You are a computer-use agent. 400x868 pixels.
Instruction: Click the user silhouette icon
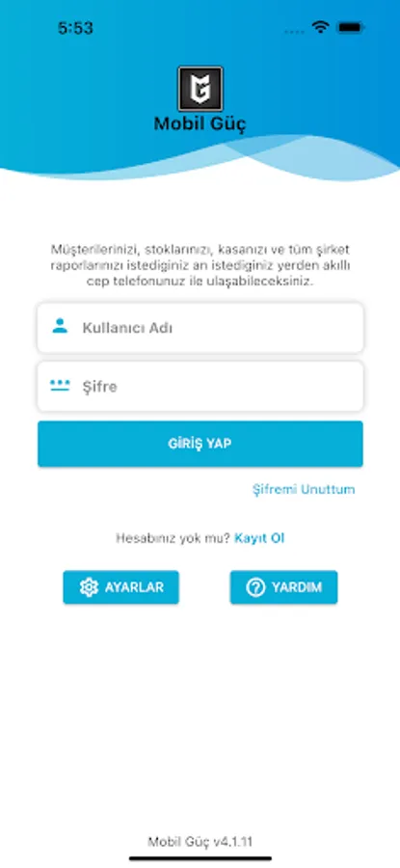(60, 326)
